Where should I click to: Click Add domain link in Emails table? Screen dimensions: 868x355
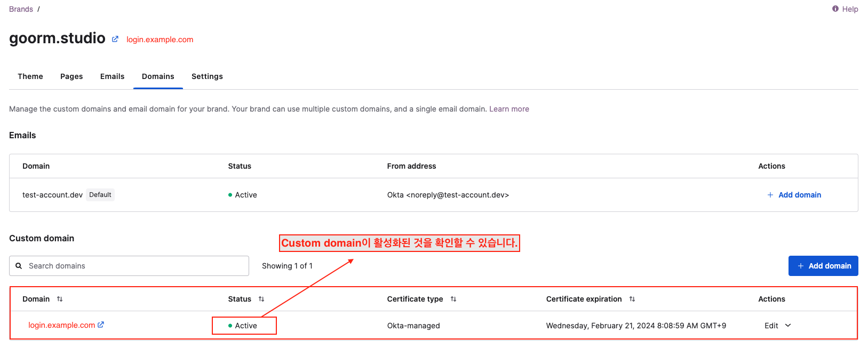point(794,195)
